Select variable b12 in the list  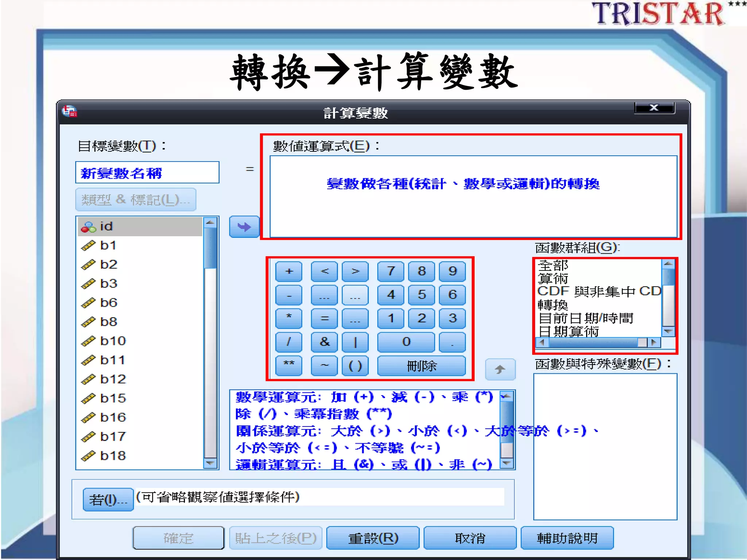pos(140,379)
